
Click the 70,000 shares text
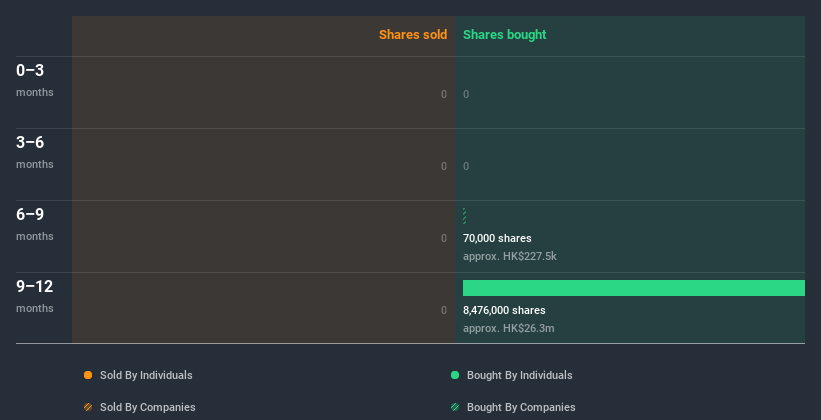coord(497,238)
